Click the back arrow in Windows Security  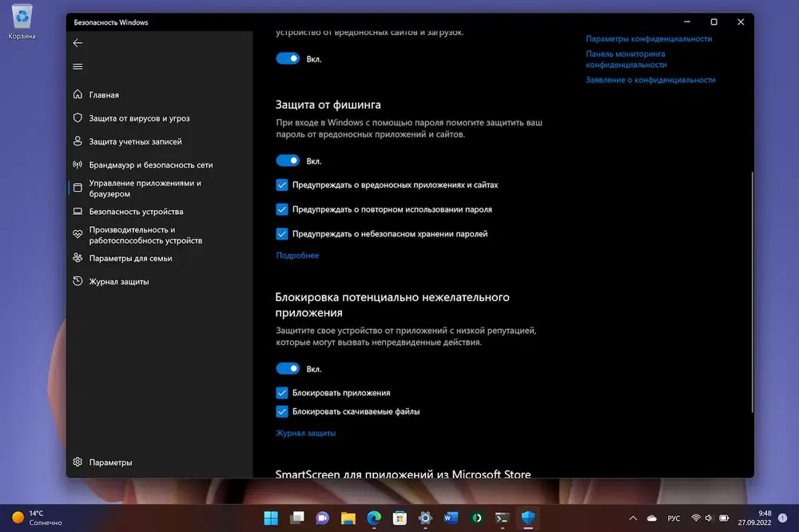(78, 43)
